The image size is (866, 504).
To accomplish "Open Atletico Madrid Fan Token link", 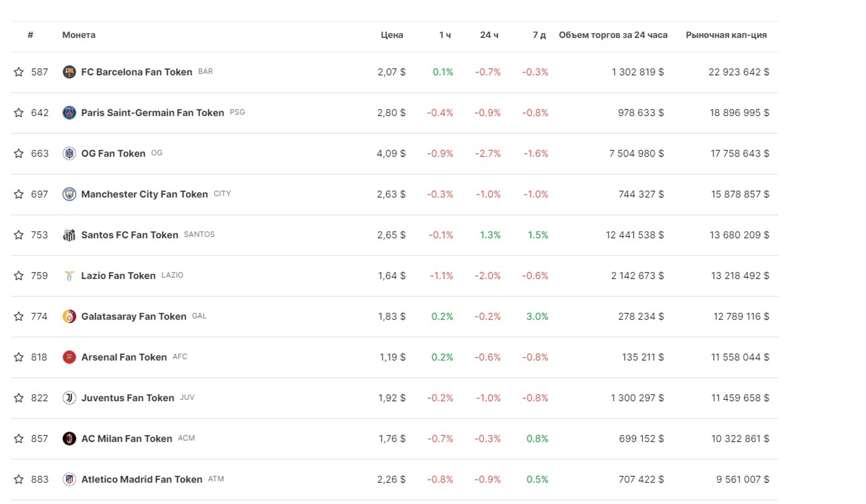I will [x=142, y=480].
